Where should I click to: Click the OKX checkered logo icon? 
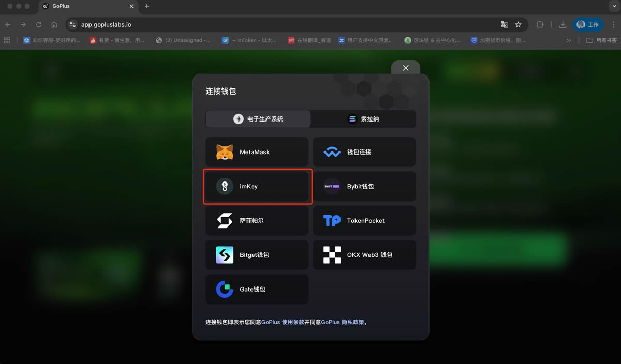(332, 255)
